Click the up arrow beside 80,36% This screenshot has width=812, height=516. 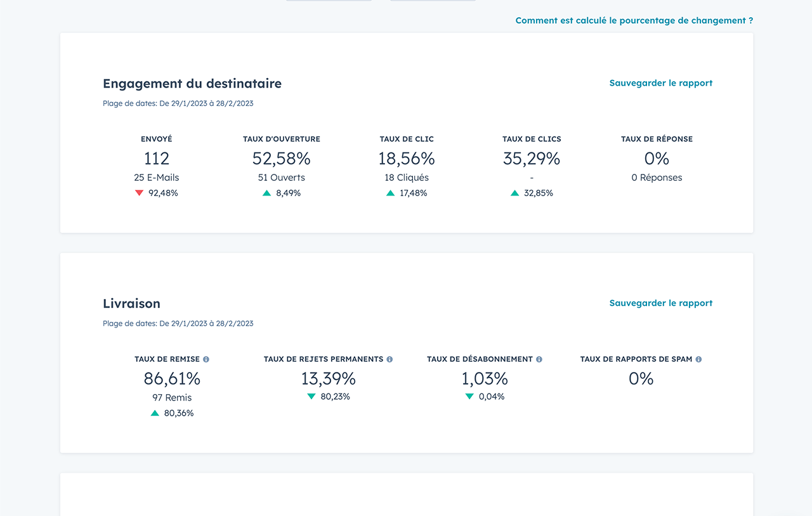pyautogui.click(x=155, y=413)
